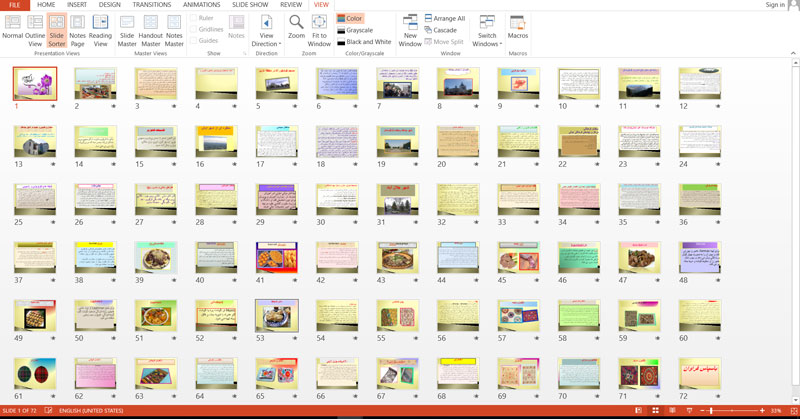Select Slide Sorter view
The width and height of the screenshot is (800, 419).
pos(57,31)
